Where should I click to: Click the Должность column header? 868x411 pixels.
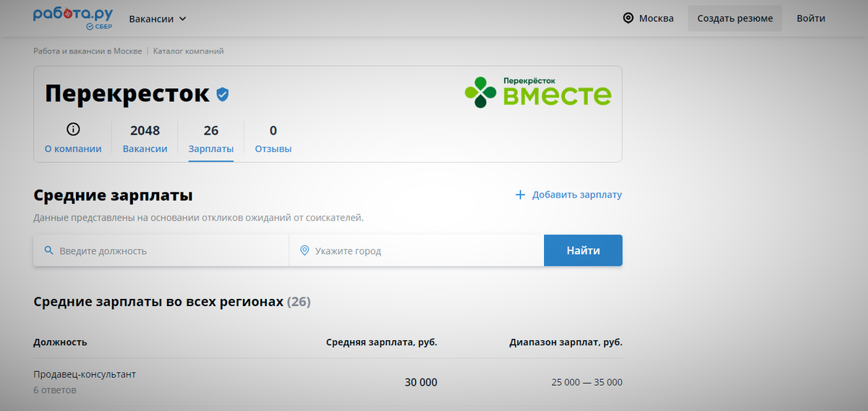coord(60,342)
